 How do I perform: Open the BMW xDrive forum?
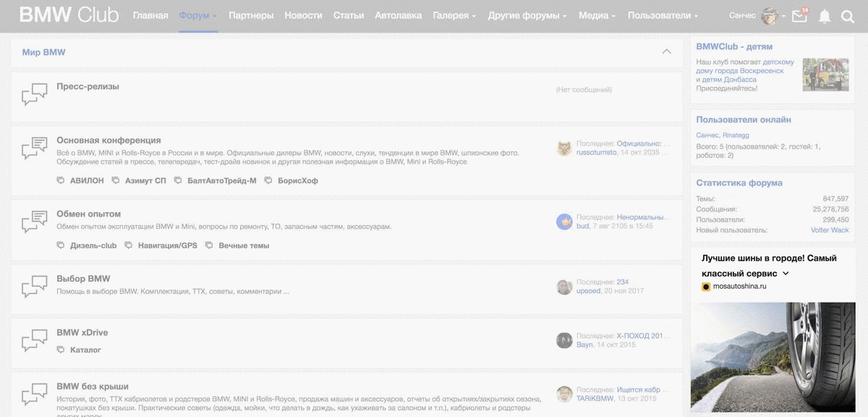82,332
